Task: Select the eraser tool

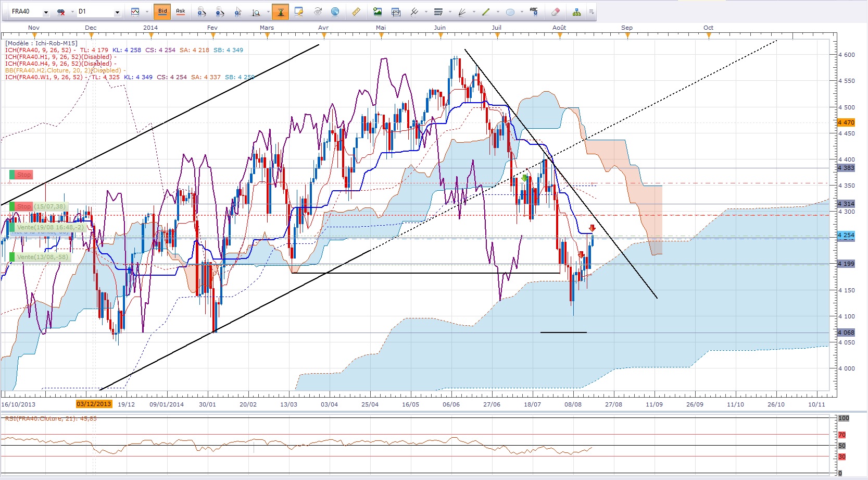Action: [555, 11]
